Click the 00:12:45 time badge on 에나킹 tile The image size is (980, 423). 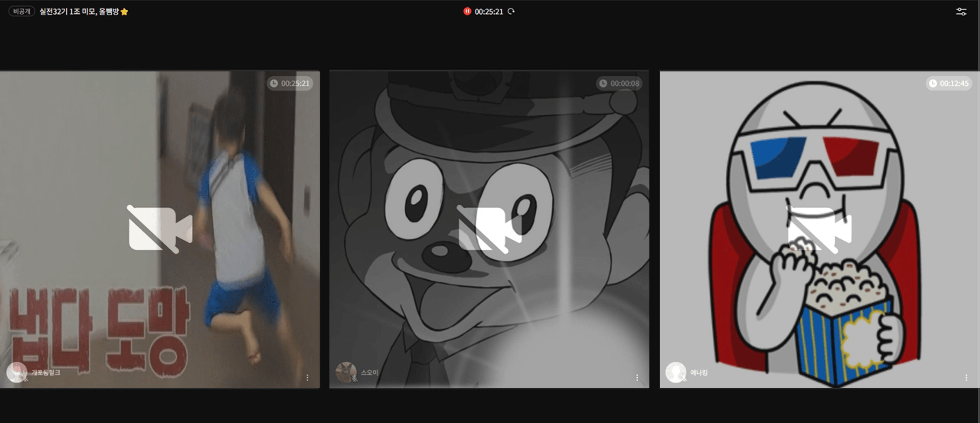pyautogui.click(x=949, y=83)
